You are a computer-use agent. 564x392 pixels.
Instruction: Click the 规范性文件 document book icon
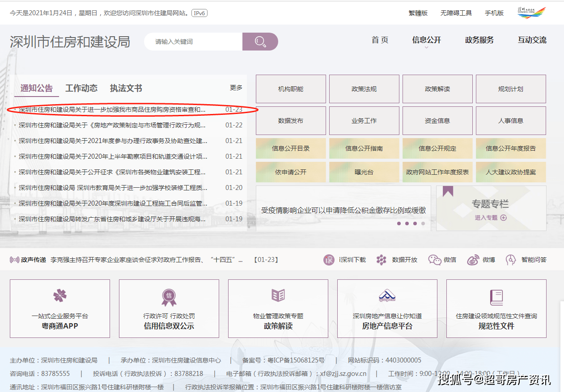point(496,296)
